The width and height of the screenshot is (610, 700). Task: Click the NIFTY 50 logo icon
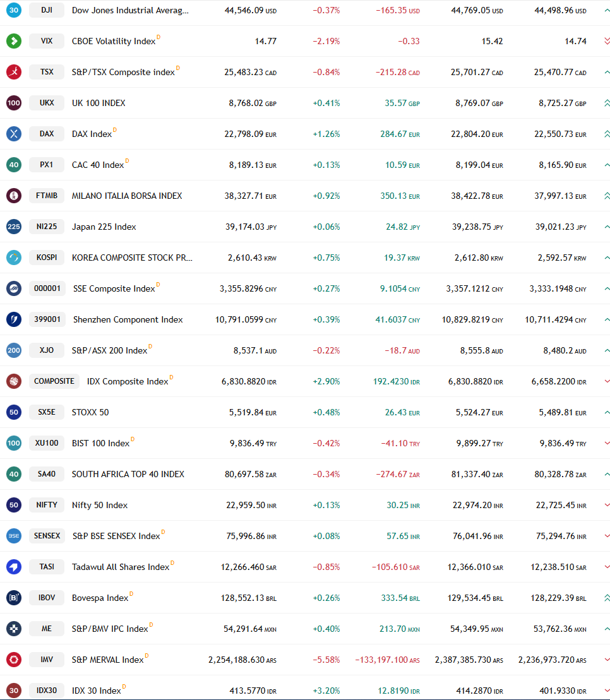click(x=14, y=504)
